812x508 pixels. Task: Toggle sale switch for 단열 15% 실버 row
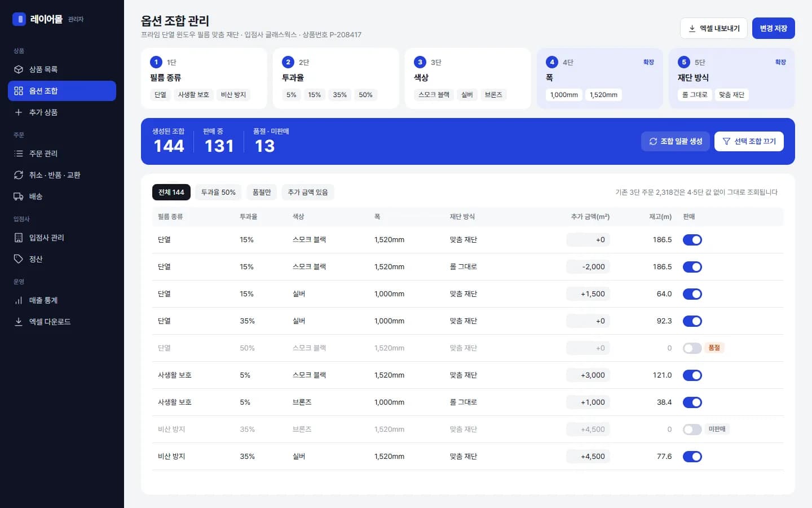(x=692, y=294)
